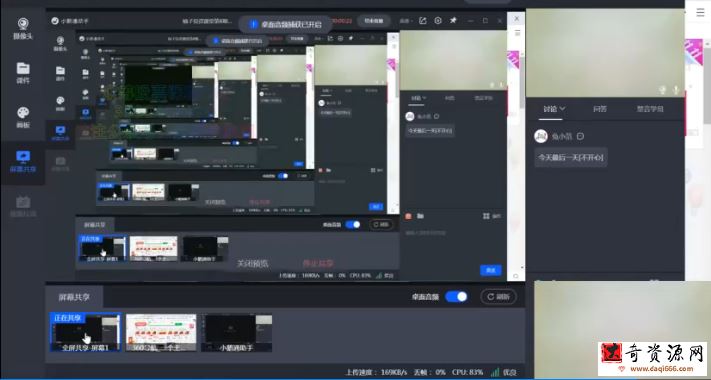711x380 pixels.
Task: Open the 插播视频 video insert sidebar icon
Action: [x=23, y=206]
